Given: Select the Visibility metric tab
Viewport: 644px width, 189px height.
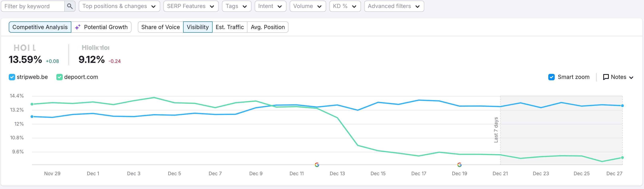Looking at the screenshot, I should [198, 27].
